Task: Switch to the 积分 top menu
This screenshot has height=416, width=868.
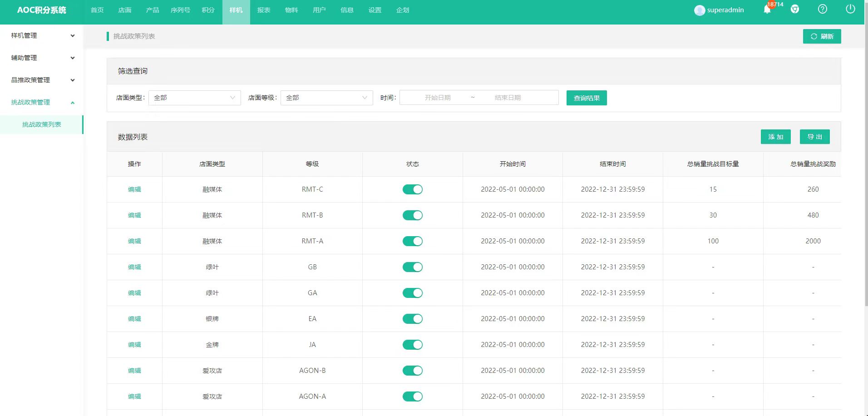Action: (x=208, y=10)
